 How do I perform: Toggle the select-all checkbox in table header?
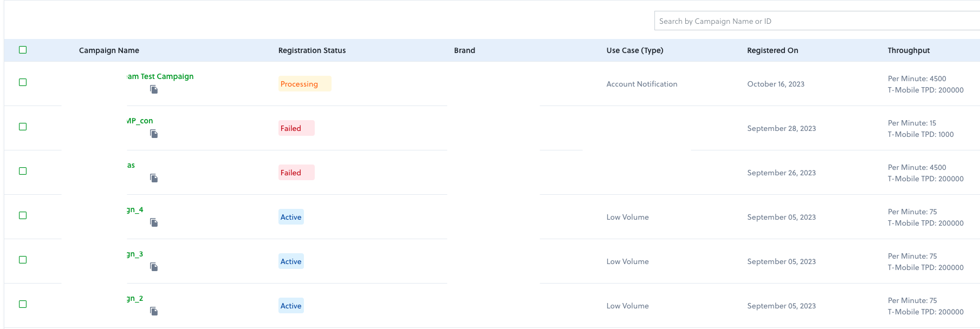coord(23,50)
